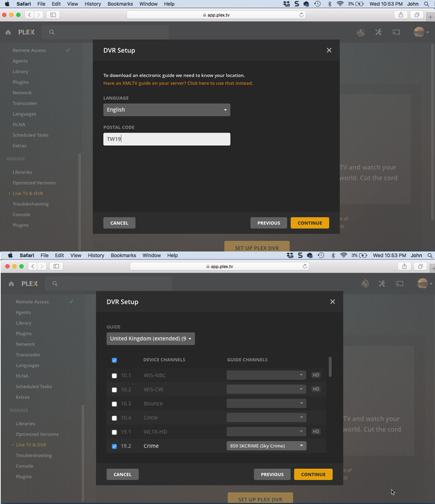Open History menu in top menu bar
Viewport: 435px width, 504px height.
(x=93, y=4)
